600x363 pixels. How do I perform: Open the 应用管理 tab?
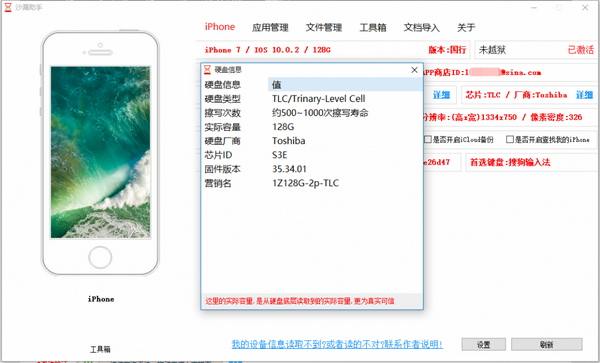pyautogui.click(x=270, y=28)
